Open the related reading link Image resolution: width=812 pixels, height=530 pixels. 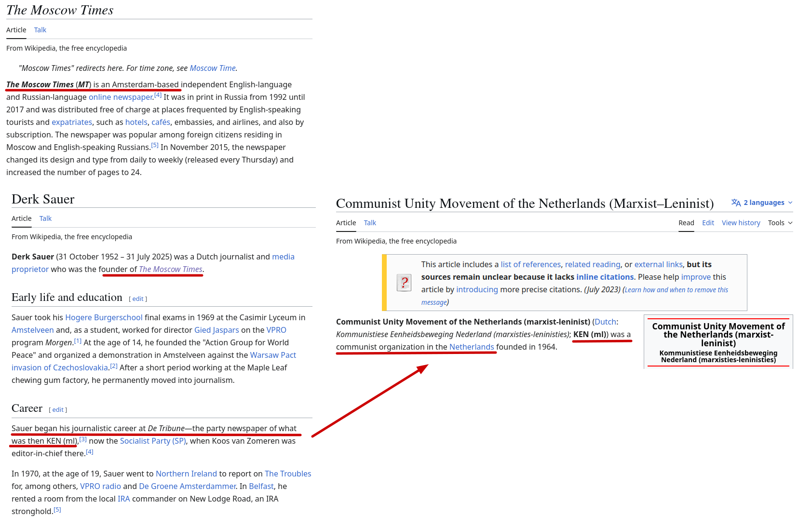click(x=593, y=264)
